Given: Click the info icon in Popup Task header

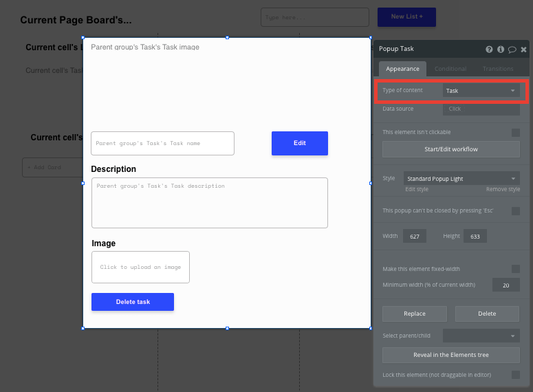Looking at the screenshot, I should pos(501,50).
